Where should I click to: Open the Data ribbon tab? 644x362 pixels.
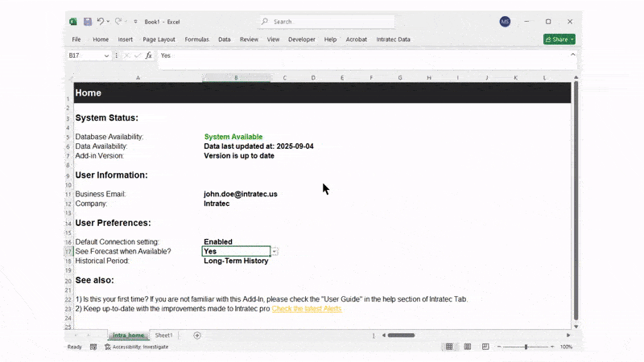tap(225, 39)
